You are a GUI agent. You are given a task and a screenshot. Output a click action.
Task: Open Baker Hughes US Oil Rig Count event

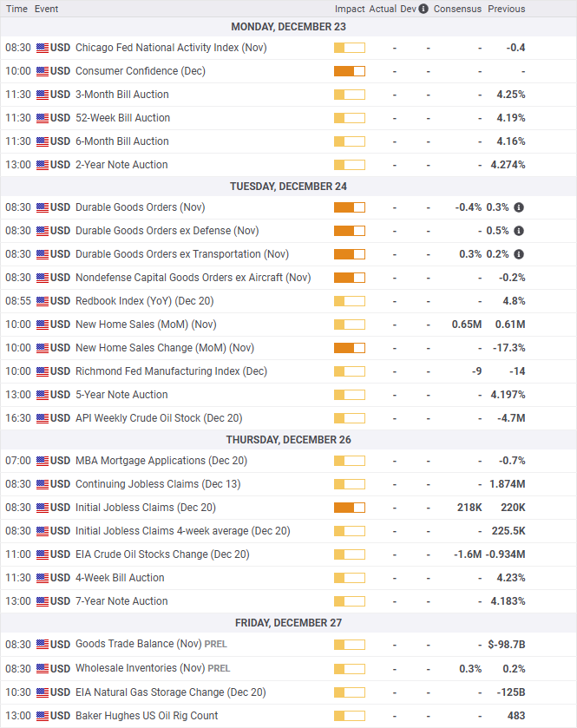click(x=147, y=716)
